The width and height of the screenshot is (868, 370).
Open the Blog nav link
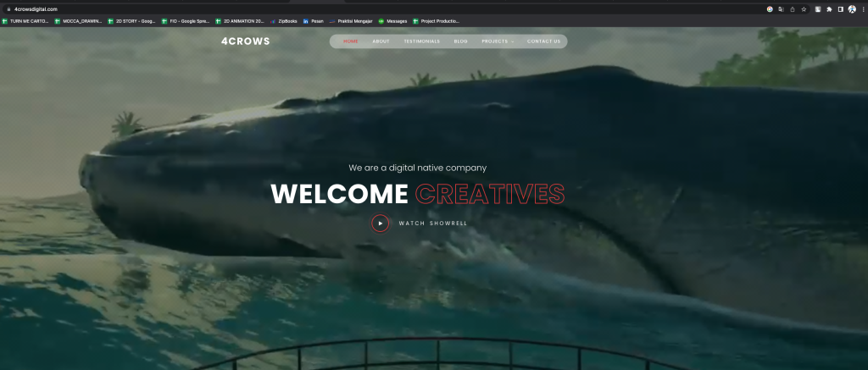[x=460, y=41]
